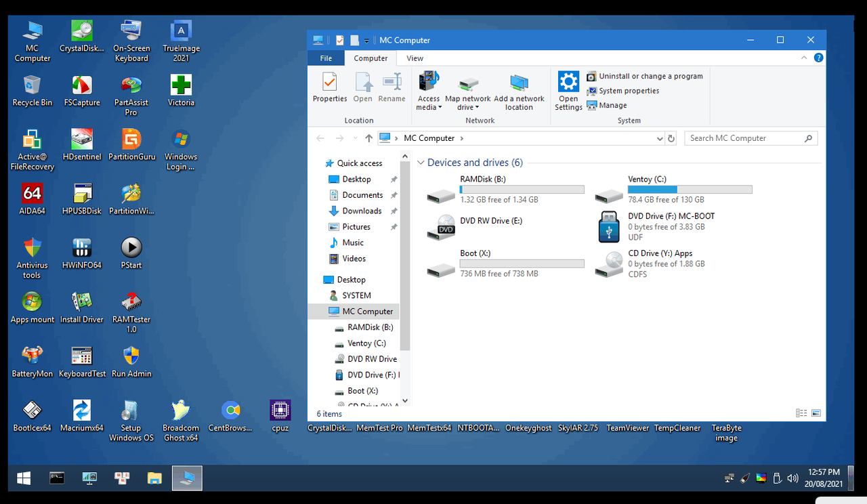This screenshot has height=504, width=867.
Task: Click the chevron after MC Computer in path
Action: pos(462,138)
